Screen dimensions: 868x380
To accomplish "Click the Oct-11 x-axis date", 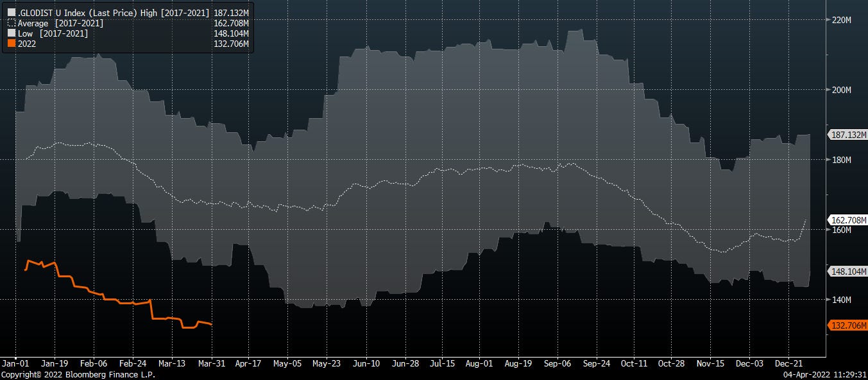I will click(634, 364).
